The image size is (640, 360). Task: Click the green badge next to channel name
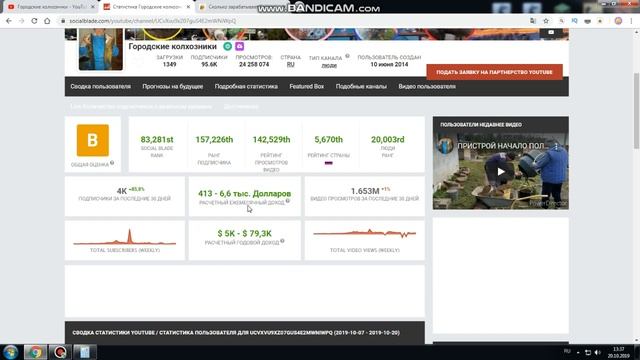pyautogui.click(x=228, y=46)
